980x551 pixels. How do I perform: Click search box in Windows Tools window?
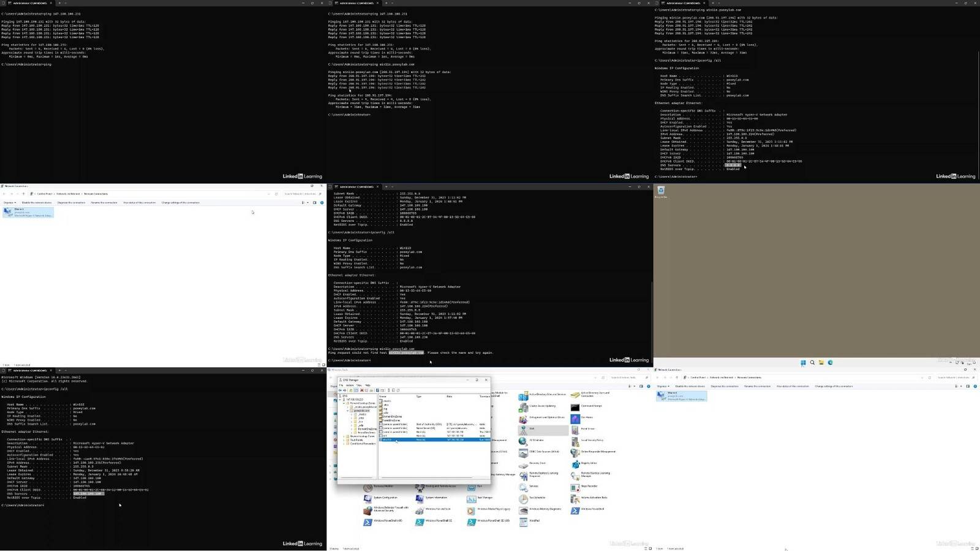629,378
